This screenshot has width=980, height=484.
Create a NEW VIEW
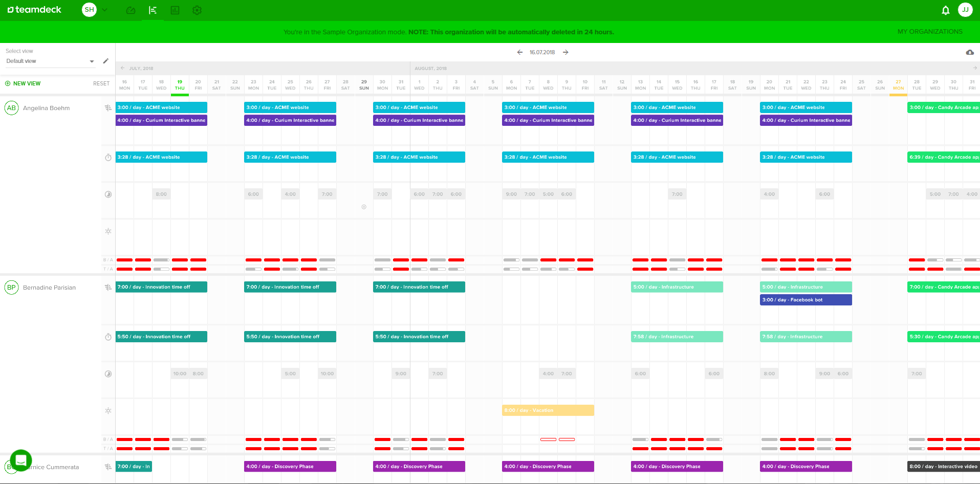pos(23,83)
